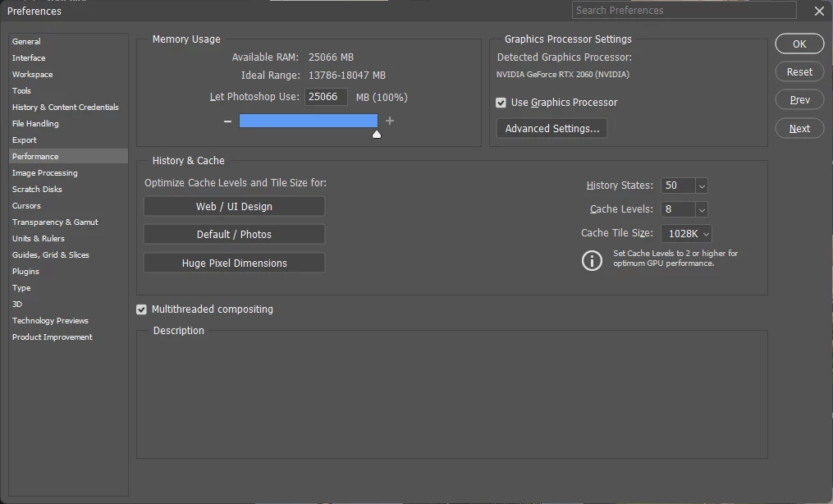Click the Let Photoshop Use memory field
Viewport: 833px width, 504px height.
326,97
